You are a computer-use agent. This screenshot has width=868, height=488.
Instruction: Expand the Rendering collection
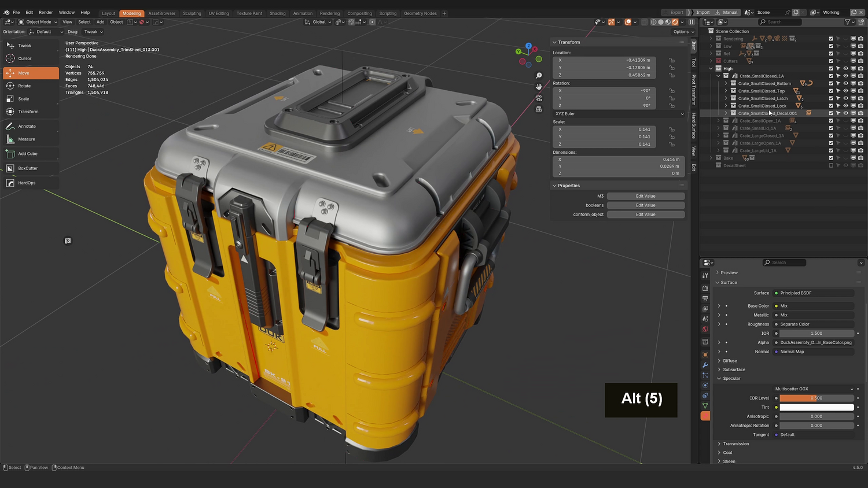point(711,39)
